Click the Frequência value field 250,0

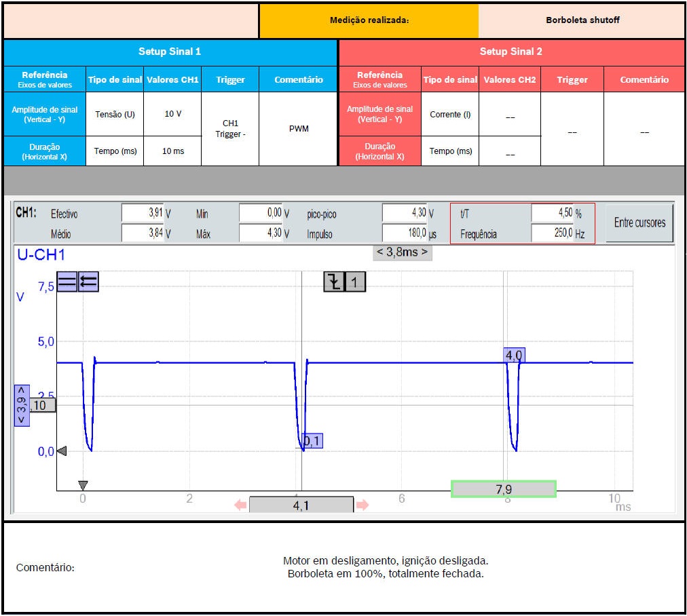click(552, 234)
